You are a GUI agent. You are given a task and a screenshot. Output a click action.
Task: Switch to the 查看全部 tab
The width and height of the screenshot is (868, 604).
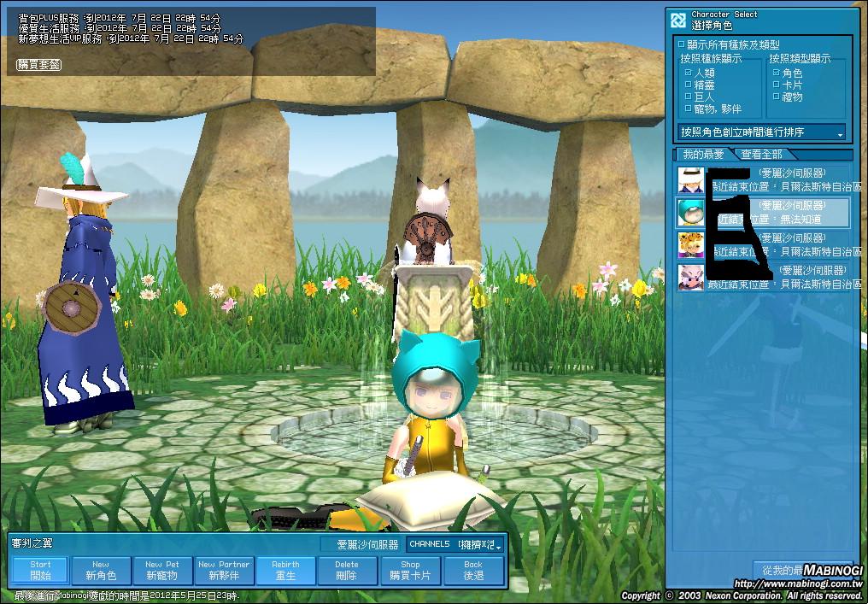click(x=761, y=154)
